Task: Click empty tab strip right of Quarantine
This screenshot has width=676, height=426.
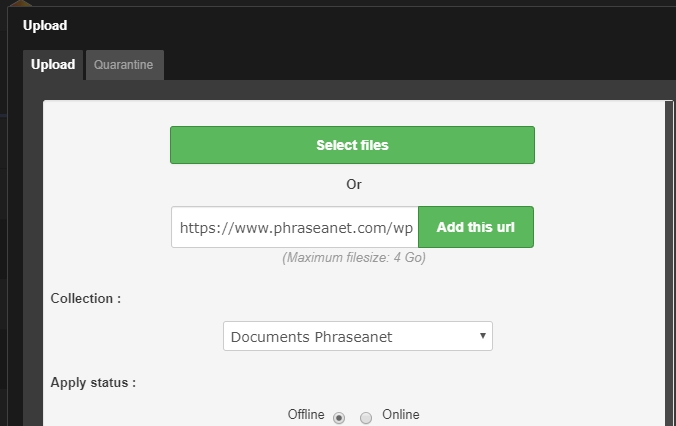Action: pos(400,65)
